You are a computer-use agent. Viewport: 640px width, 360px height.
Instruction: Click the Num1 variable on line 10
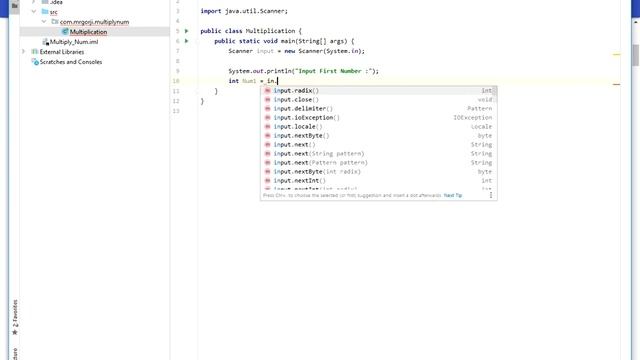click(x=249, y=81)
